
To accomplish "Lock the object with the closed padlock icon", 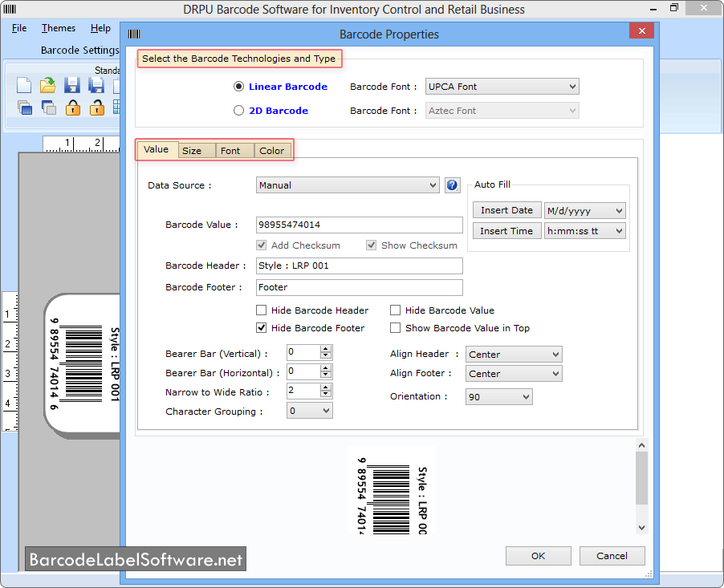I will (x=72, y=107).
